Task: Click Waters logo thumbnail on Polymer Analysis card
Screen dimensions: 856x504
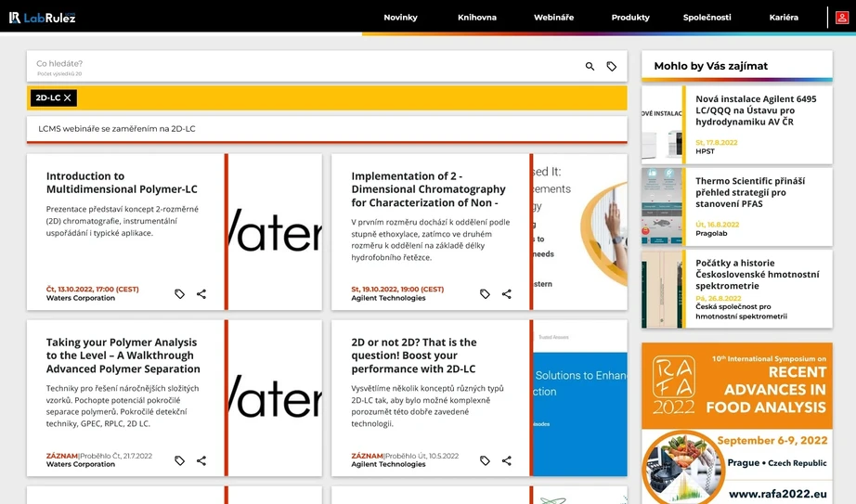Action: 275,398
